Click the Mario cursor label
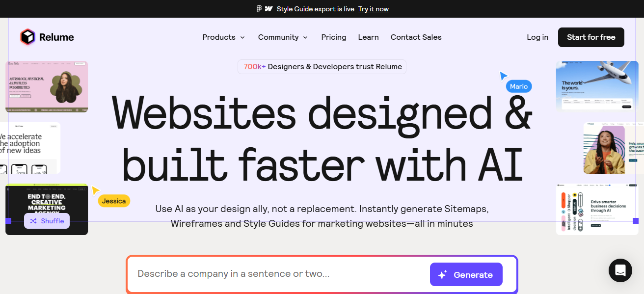Screen dimensions: 644x294 [519, 86]
